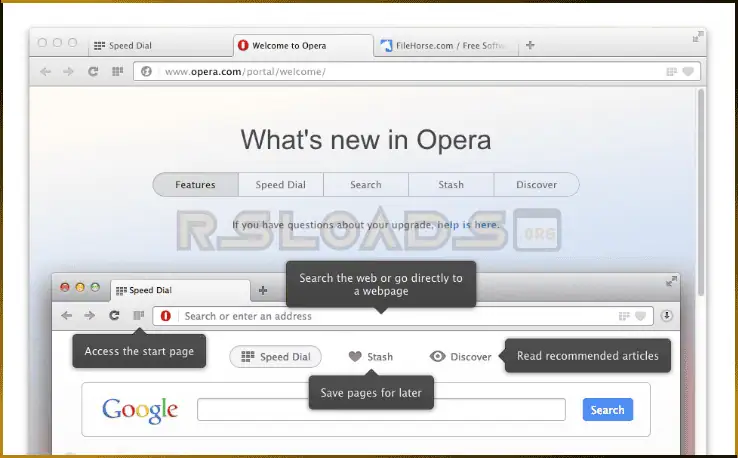Select the Speed Dial pill on welcome page
Image resolution: width=738 pixels, height=458 pixels.
[281, 185]
